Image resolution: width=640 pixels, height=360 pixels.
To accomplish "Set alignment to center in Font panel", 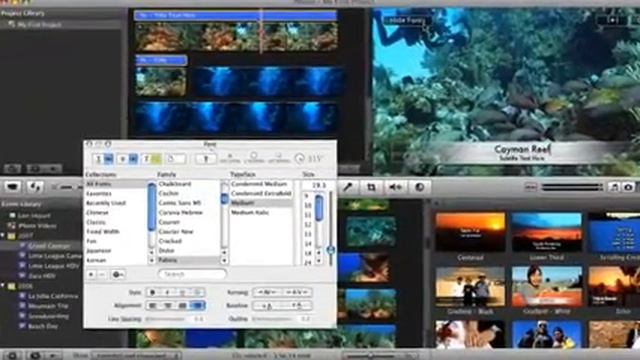I will click(167, 305).
